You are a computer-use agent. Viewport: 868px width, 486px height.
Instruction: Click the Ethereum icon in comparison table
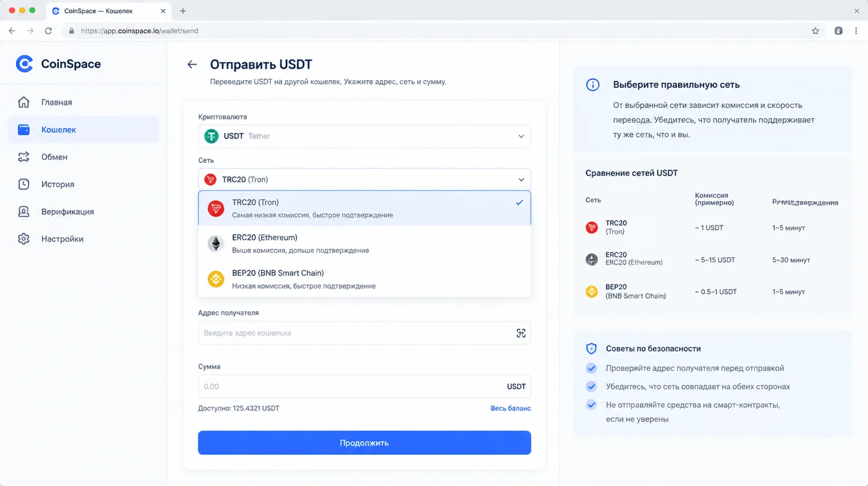click(x=592, y=259)
